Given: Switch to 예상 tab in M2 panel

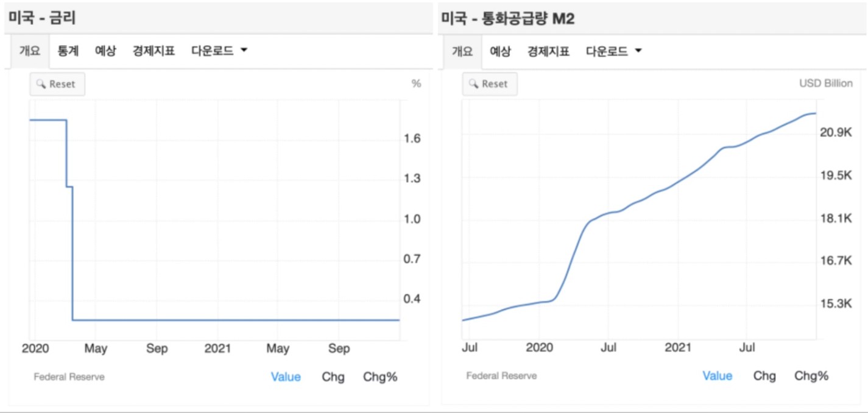Looking at the screenshot, I should pos(500,51).
